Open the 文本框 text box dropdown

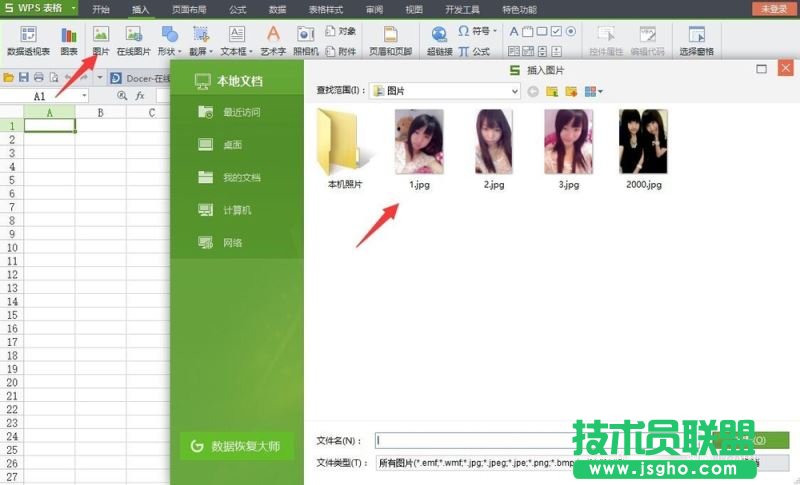tap(236, 40)
